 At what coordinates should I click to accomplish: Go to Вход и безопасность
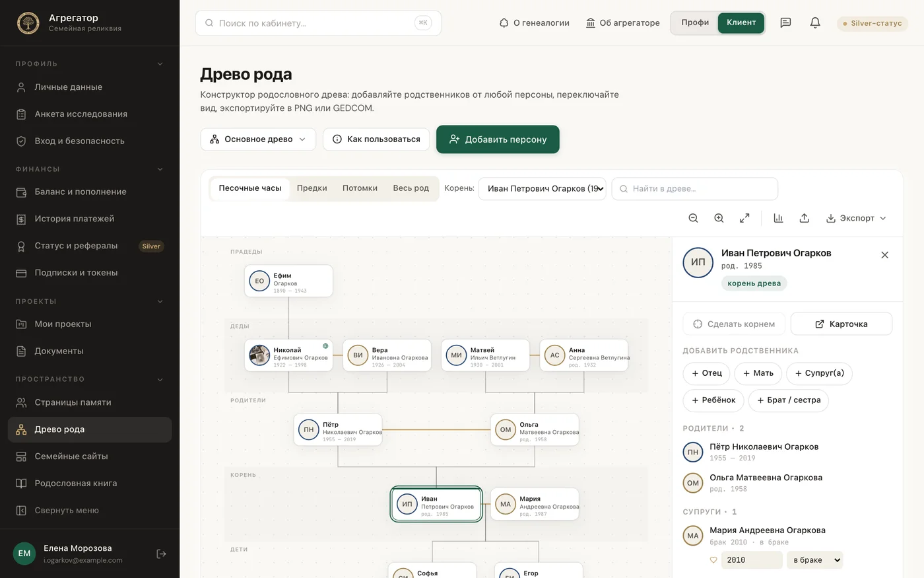coord(90,141)
